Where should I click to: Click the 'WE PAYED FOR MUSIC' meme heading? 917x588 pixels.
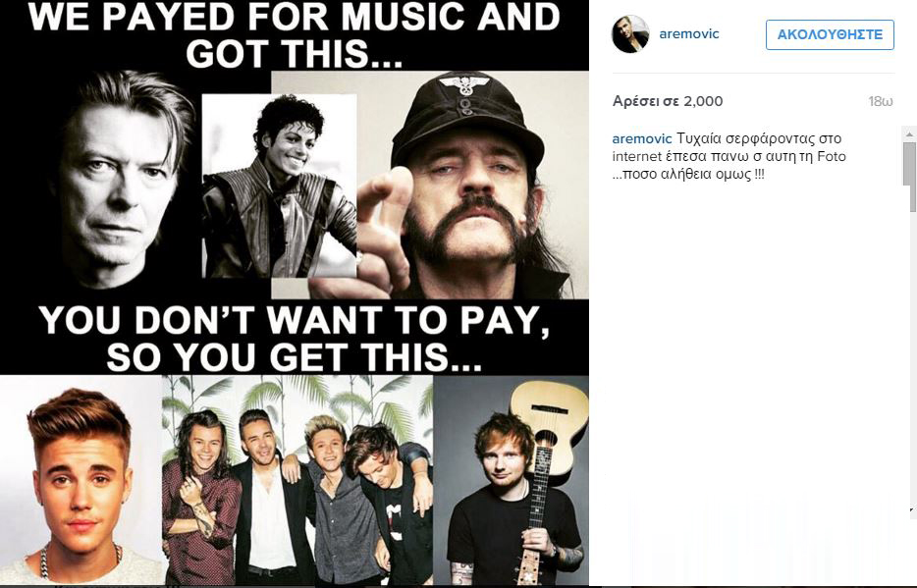tap(295, 34)
